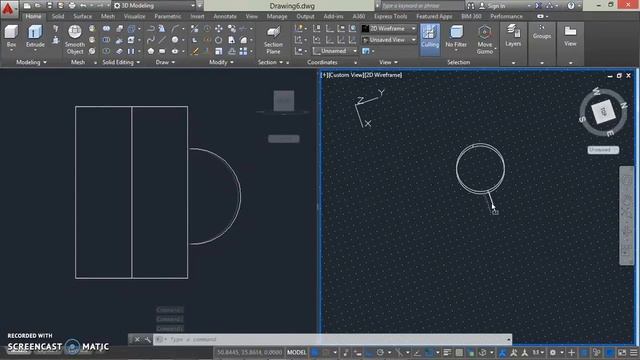The width and height of the screenshot is (640, 360).
Task: Switch to the Home ribbon tab
Action: (33, 16)
